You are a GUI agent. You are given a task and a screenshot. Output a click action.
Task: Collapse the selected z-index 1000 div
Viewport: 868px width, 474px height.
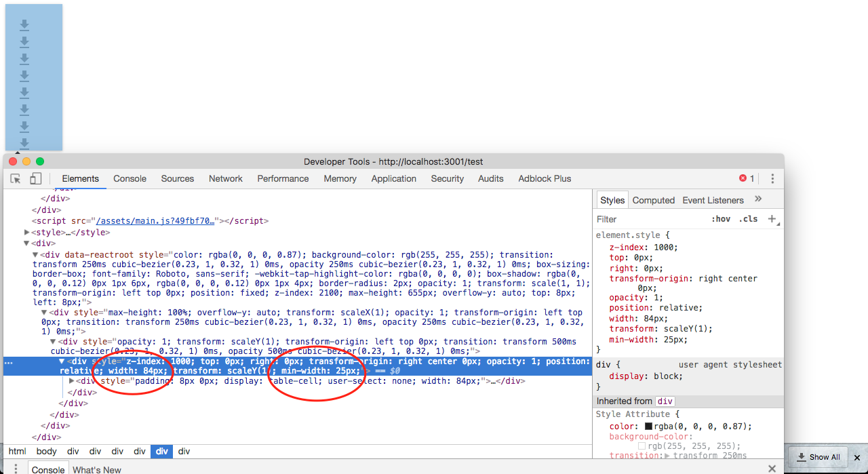pyautogui.click(x=62, y=361)
